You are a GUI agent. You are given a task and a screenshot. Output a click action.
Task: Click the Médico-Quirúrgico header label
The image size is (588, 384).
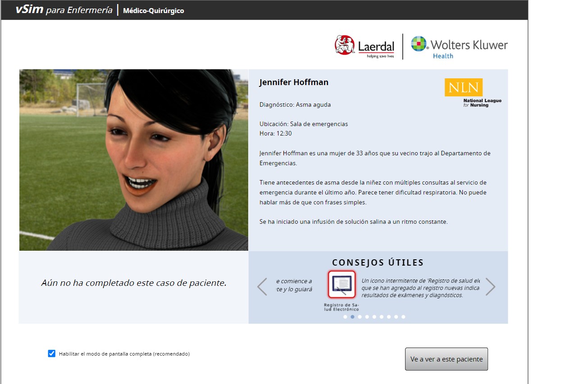tap(153, 10)
